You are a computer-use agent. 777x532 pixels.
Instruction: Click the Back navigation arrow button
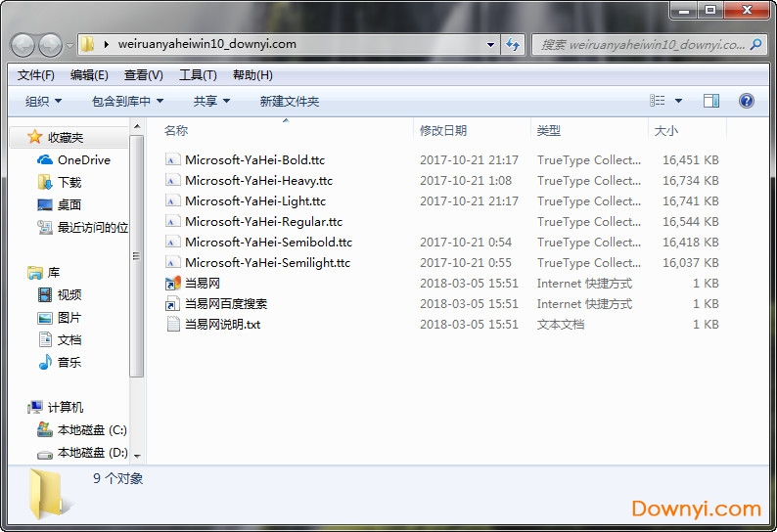(23, 45)
